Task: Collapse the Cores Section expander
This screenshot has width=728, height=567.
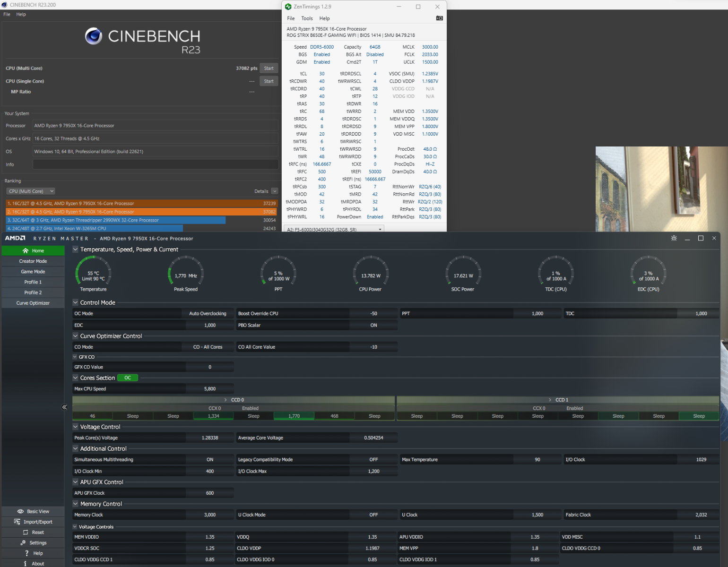Action: point(75,378)
